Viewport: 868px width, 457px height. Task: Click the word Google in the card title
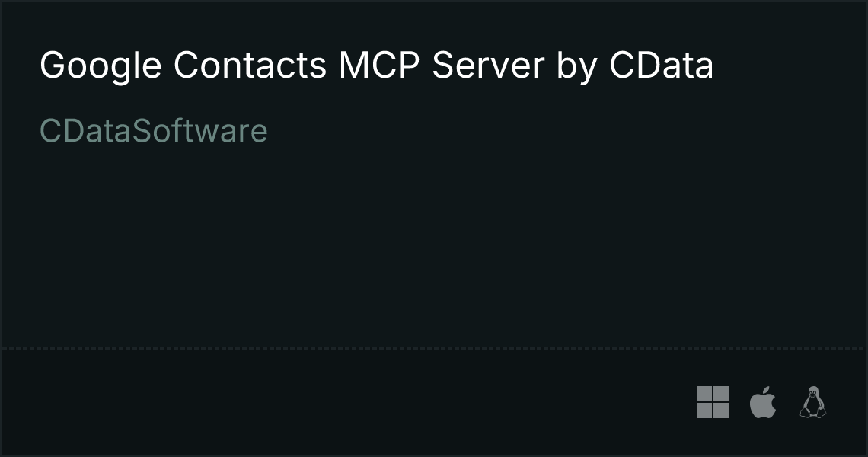click(101, 66)
